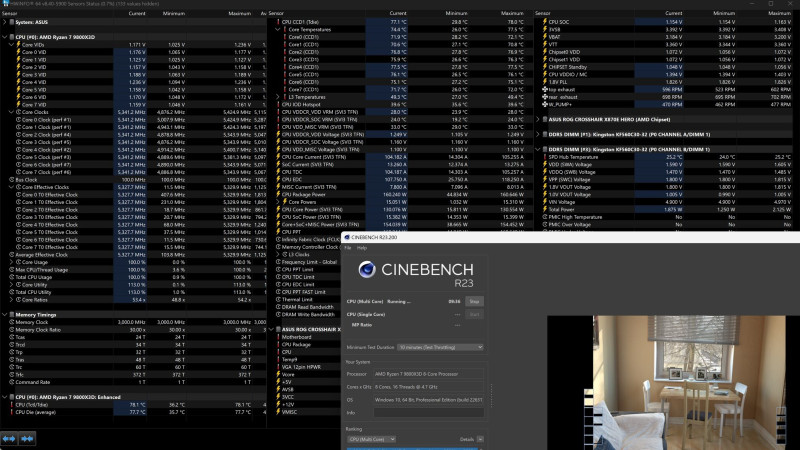Screen dimensions: 800x450
Task: Click the clock icon beside Bus Clock
Action: pyautogui.click(x=12, y=180)
